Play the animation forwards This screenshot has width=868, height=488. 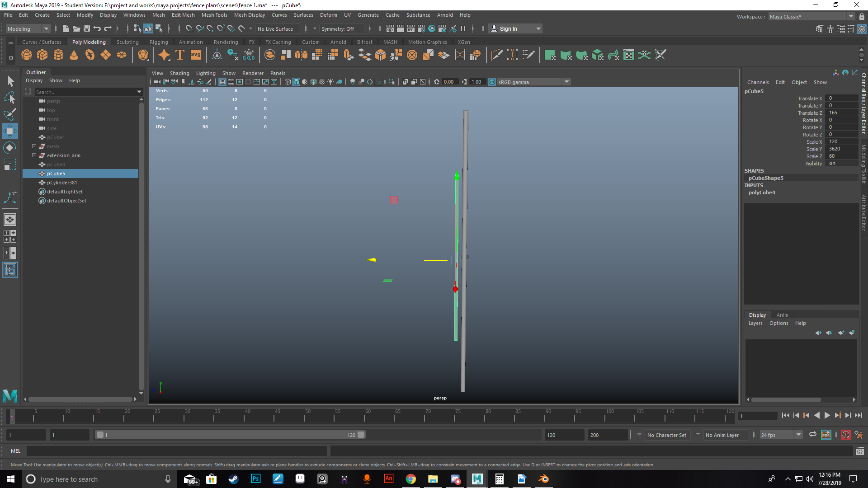coord(827,415)
